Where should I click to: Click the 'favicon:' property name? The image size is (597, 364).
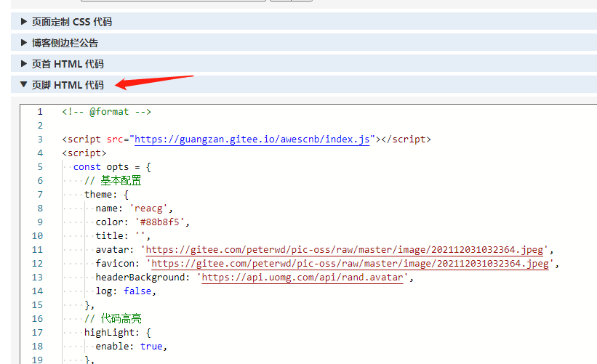pyautogui.click(x=118, y=263)
